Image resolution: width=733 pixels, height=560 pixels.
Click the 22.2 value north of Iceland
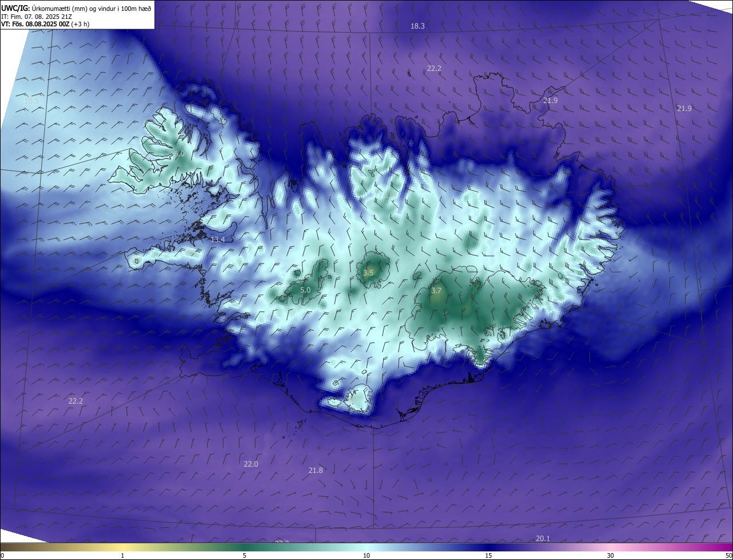pyautogui.click(x=434, y=68)
